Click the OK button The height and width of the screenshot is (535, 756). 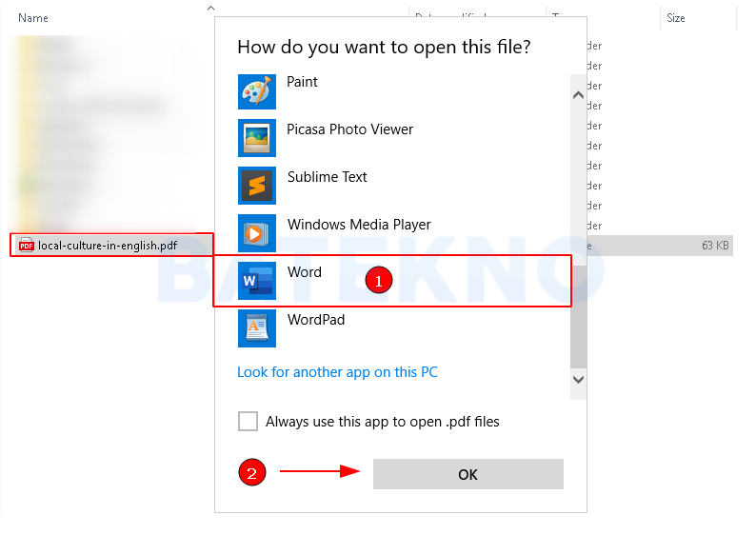tap(468, 474)
